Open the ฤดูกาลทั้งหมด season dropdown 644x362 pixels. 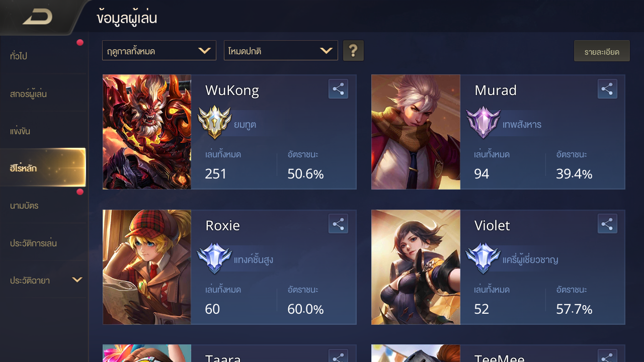[159, 50]
